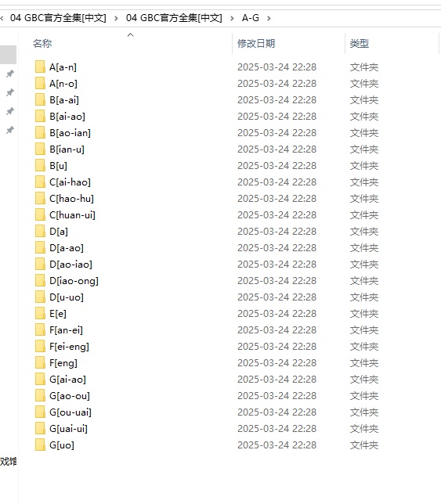Screen dimensions: 441x504
Task: Sort by 类型 column header
Action: 360,43
